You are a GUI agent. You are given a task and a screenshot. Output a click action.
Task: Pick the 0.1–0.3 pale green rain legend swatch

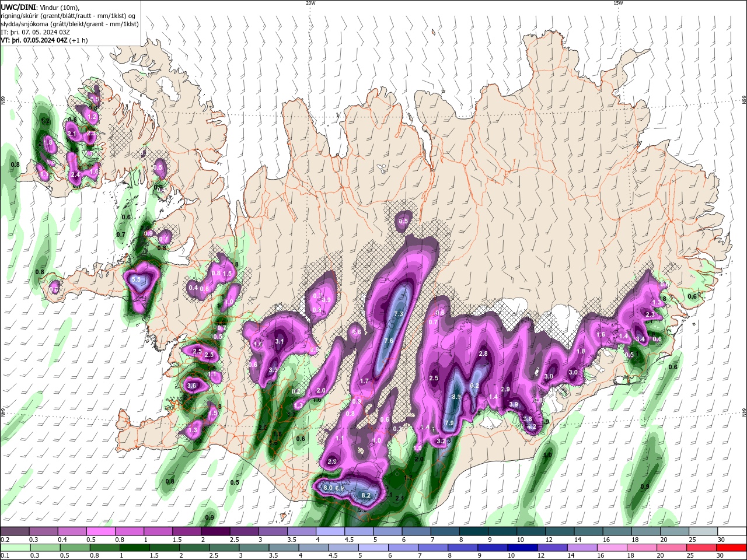(15, 548)
